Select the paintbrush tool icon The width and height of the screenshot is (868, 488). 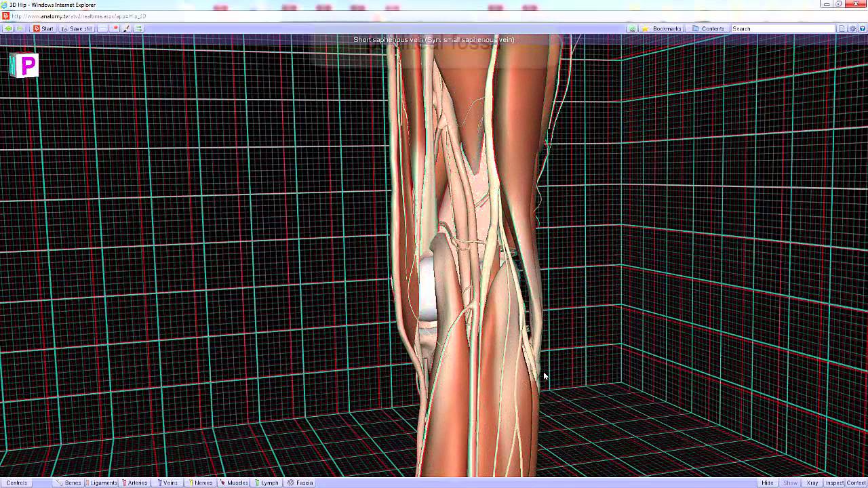click(126, 28)
